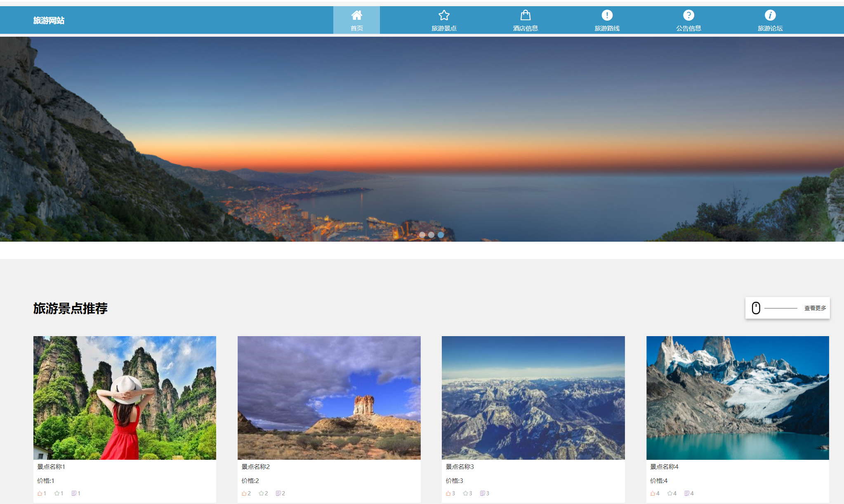Open the glacier lake photo of 景点名称4
Screen dimensions: 844x504
737,398
